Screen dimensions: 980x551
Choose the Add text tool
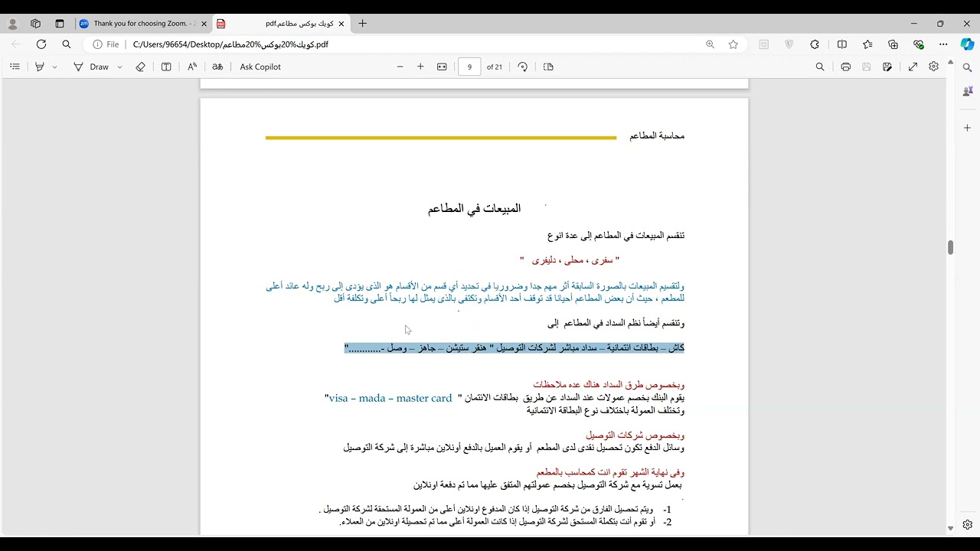pyautogui.click(x=166, y=67)
